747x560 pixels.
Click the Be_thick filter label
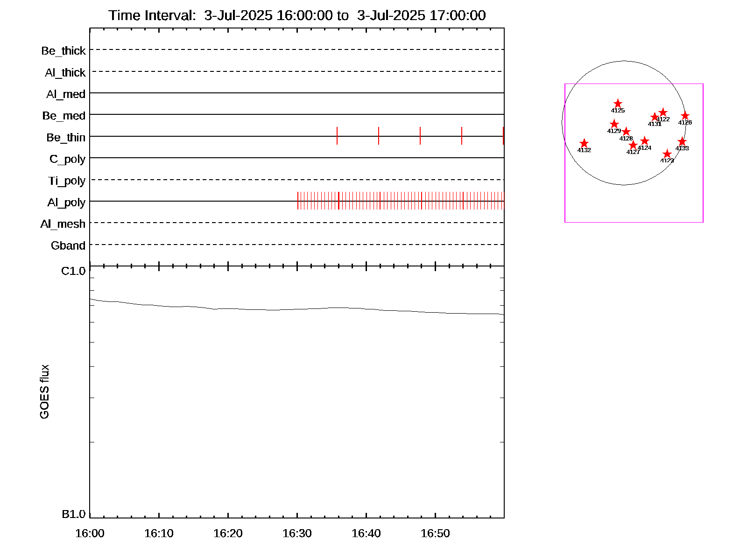(63, 51)
